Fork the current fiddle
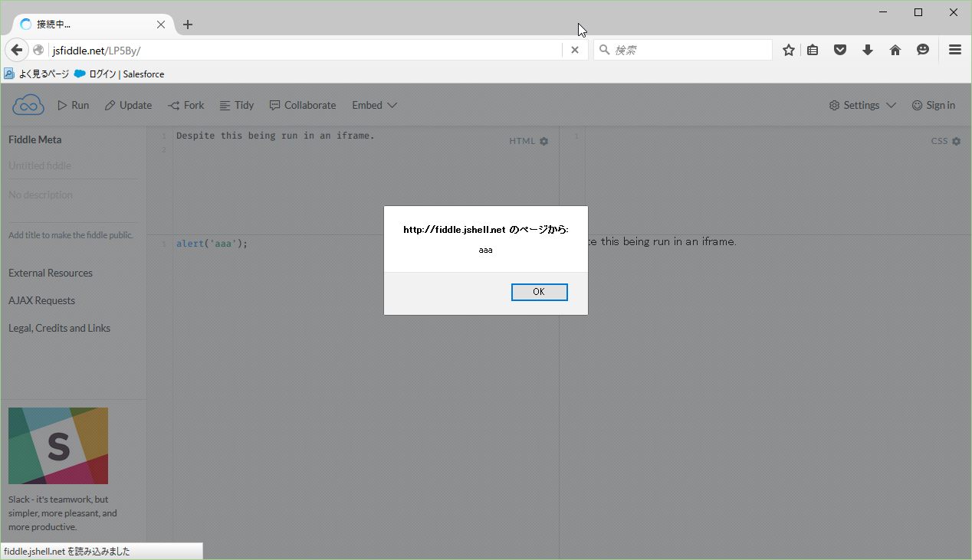972x560 pixels. tap(186, 105)
